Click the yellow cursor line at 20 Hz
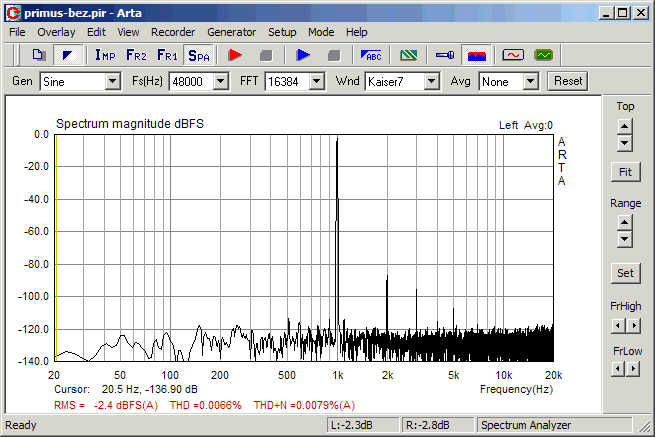 click(x=56, y=248)
